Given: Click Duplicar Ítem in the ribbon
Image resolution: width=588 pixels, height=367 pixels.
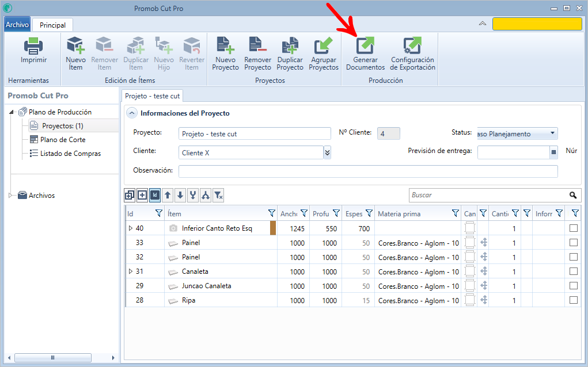Looking at the screenshot, I should click(x=136, y=53).
